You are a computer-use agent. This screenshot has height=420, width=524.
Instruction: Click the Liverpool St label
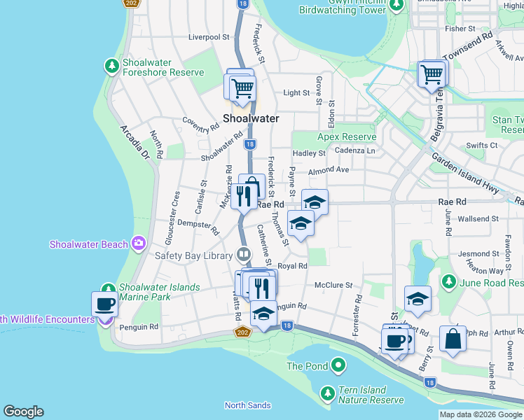(209, 37)
